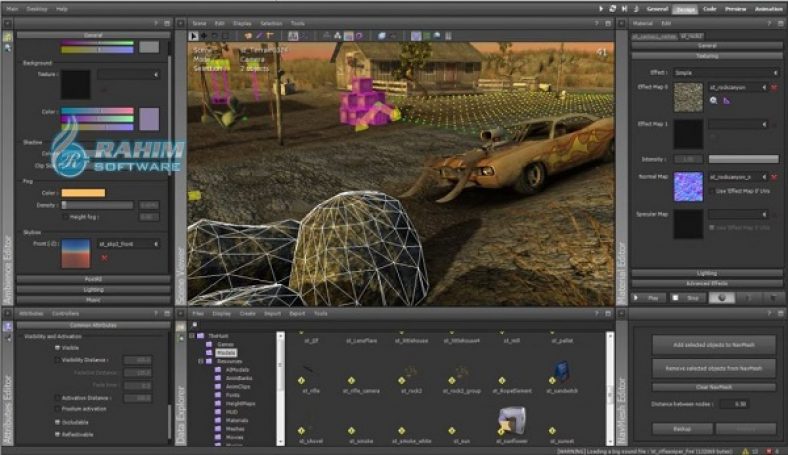This screenshot has height=455, width=788.
Task: Click the sphere preview icon next to Stop
Action: [719, 297]
